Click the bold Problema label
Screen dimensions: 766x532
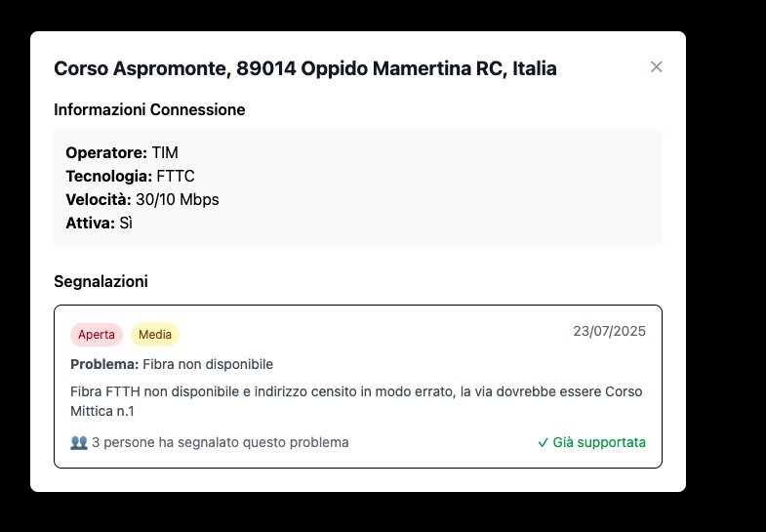[104, 364]
